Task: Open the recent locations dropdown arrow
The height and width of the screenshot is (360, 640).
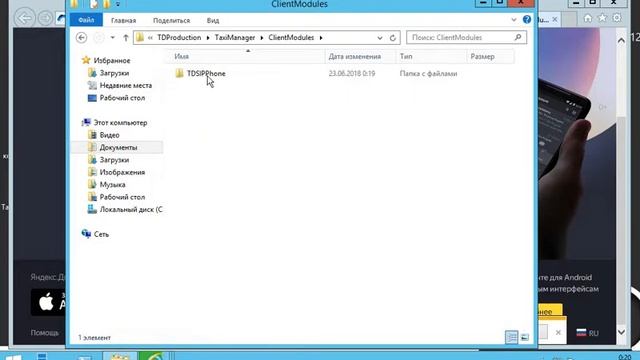Action: 112,38
